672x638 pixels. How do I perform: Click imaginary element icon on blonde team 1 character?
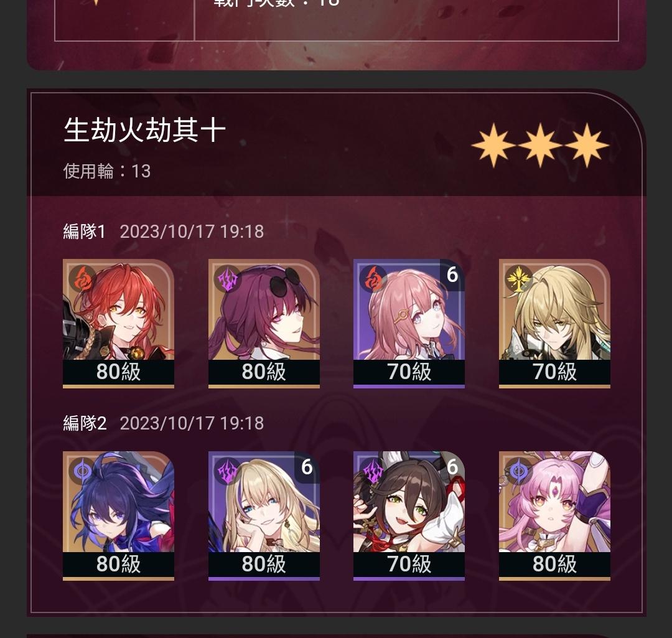click(x=518, y=278)
